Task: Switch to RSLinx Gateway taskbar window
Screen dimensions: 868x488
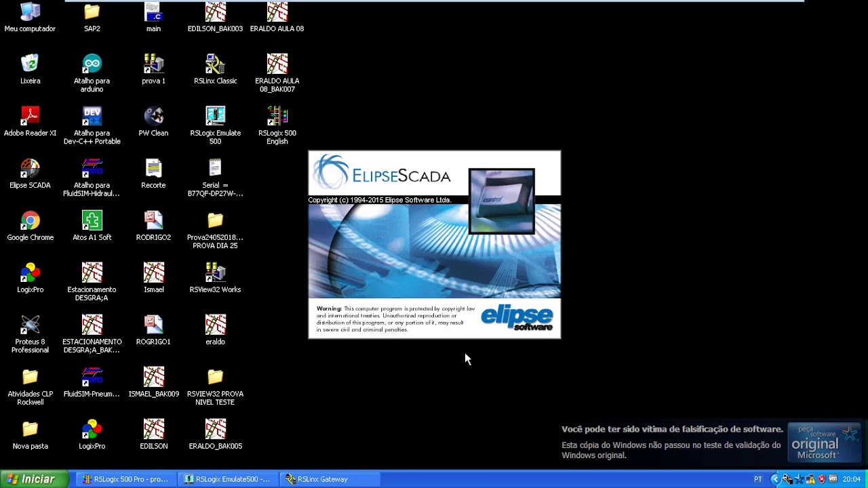Action: (330, 479)
